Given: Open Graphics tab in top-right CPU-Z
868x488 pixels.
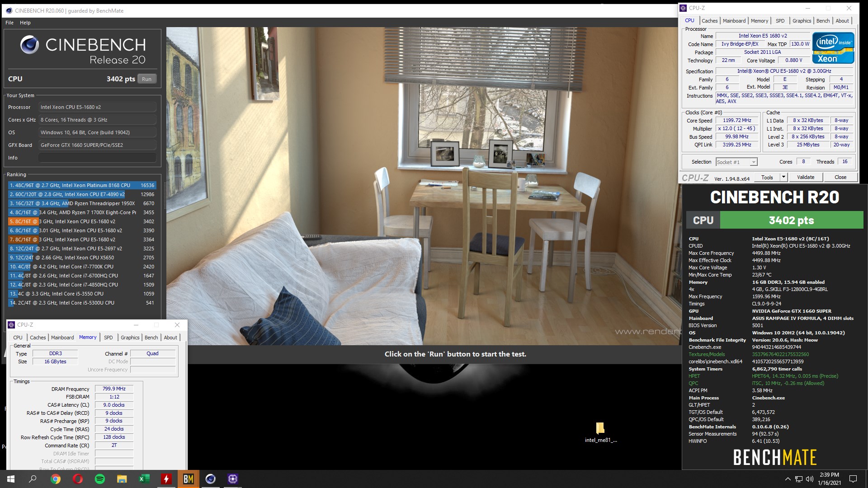Looking at the screenshot, I should click(802, 21).
